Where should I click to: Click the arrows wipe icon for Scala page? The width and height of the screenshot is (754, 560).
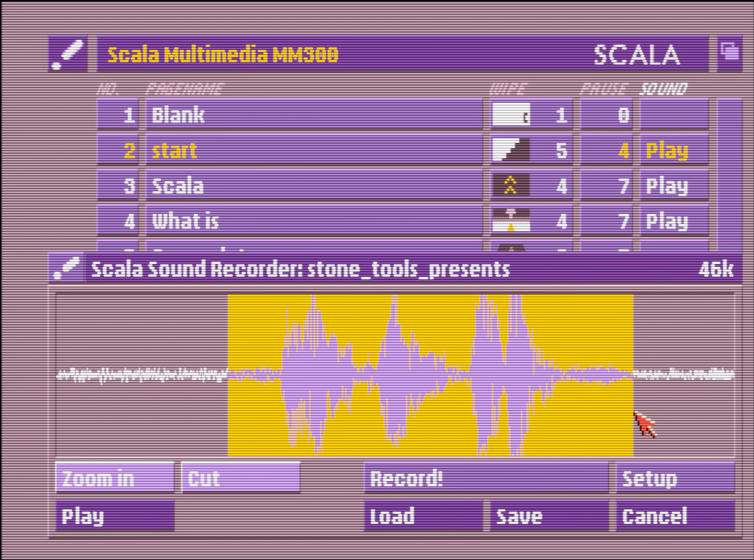pyautogui.click(x=510, y=186)
